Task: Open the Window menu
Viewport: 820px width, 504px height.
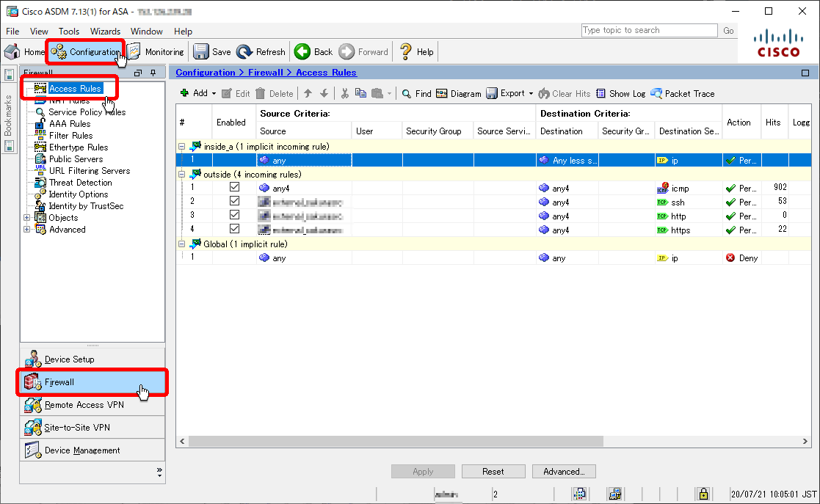Action: [146, 32]
